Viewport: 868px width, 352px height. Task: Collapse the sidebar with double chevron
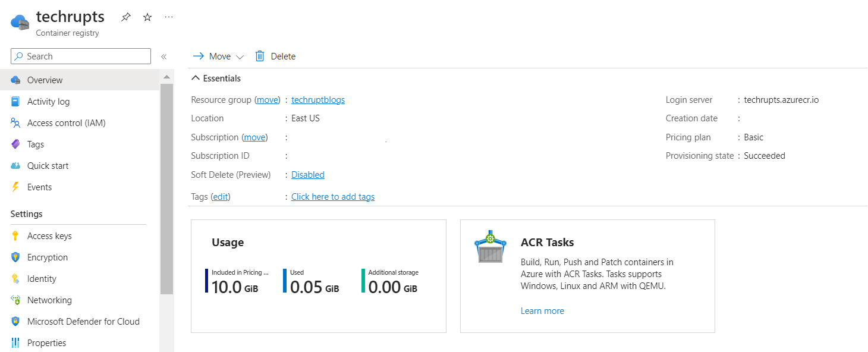163,56
